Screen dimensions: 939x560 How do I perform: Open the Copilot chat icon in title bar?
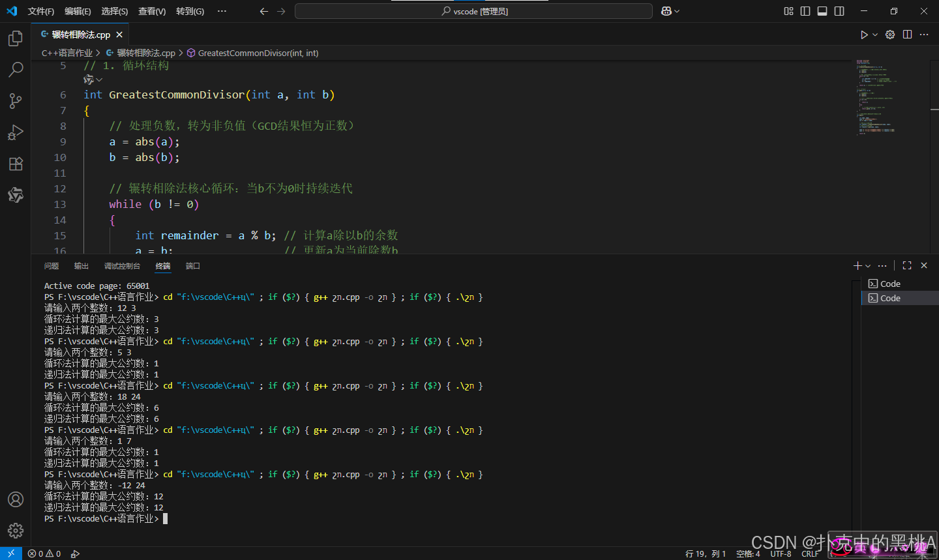coord(666,11)
